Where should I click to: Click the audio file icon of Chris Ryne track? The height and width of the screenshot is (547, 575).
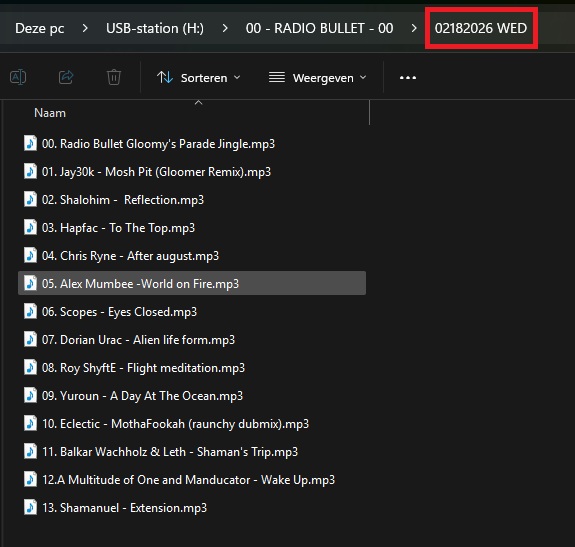[x=30, y=255]
